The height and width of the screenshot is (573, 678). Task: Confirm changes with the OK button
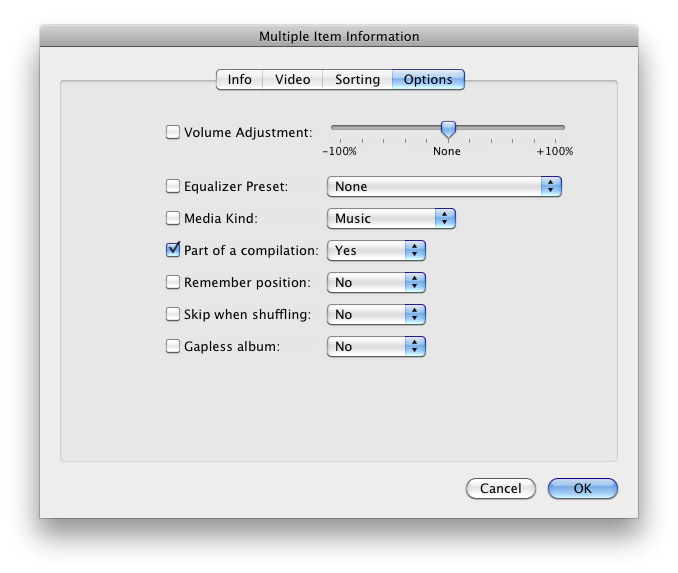click(582, 489)
